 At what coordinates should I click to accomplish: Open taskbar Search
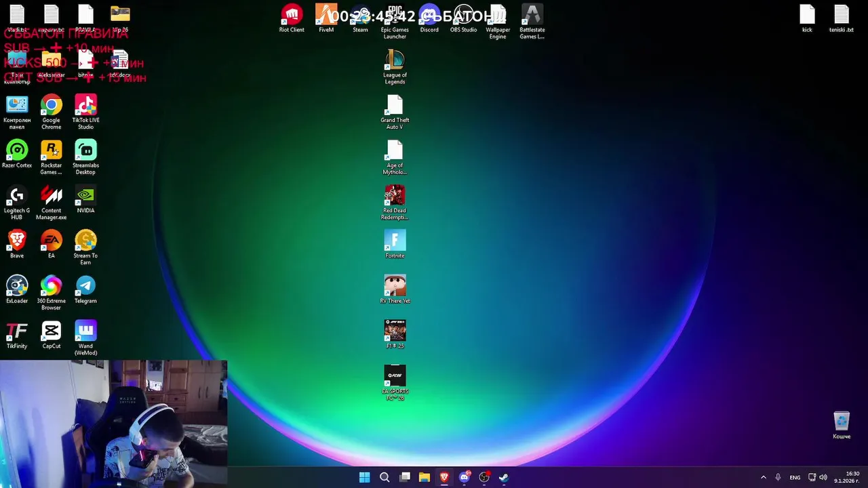(x=384, y=477)
